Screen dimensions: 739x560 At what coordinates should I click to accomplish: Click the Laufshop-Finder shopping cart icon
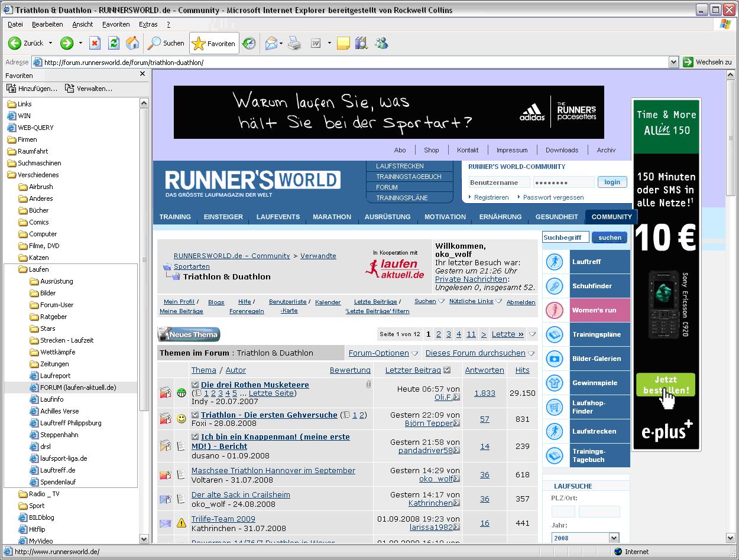[555, 407]
